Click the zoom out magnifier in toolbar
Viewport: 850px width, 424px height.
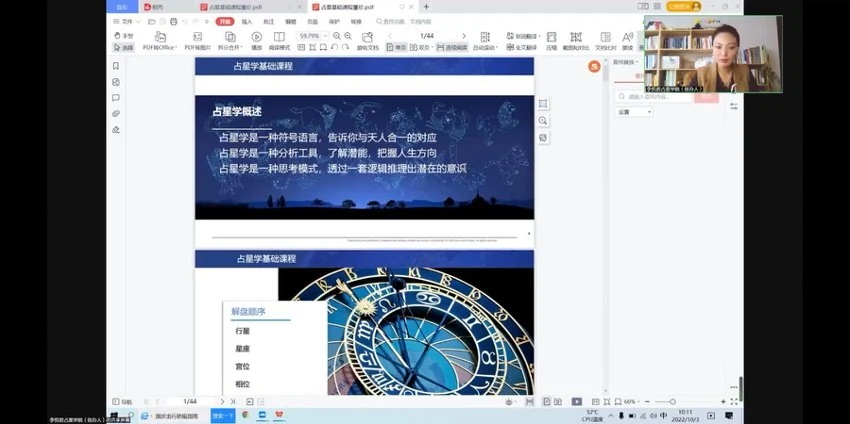(337, 36)
